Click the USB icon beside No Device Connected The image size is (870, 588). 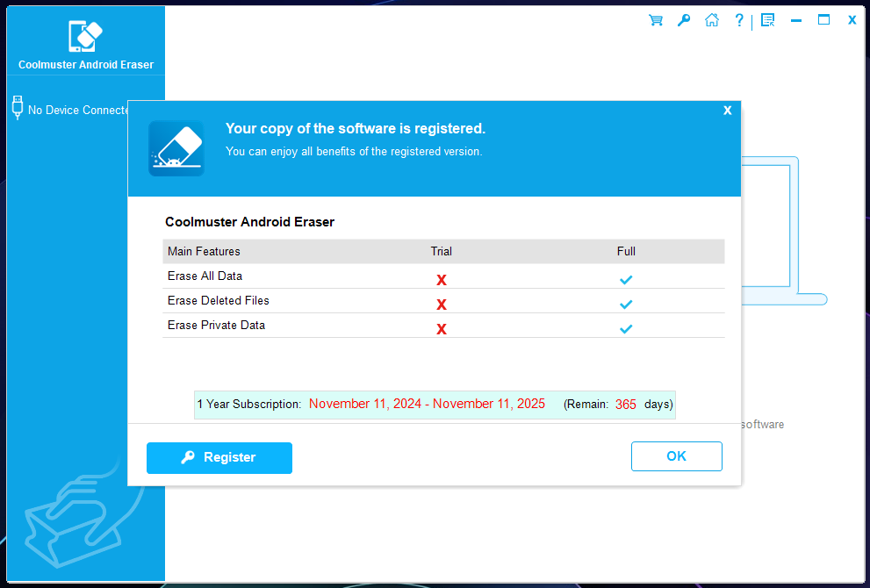[17, 108]
